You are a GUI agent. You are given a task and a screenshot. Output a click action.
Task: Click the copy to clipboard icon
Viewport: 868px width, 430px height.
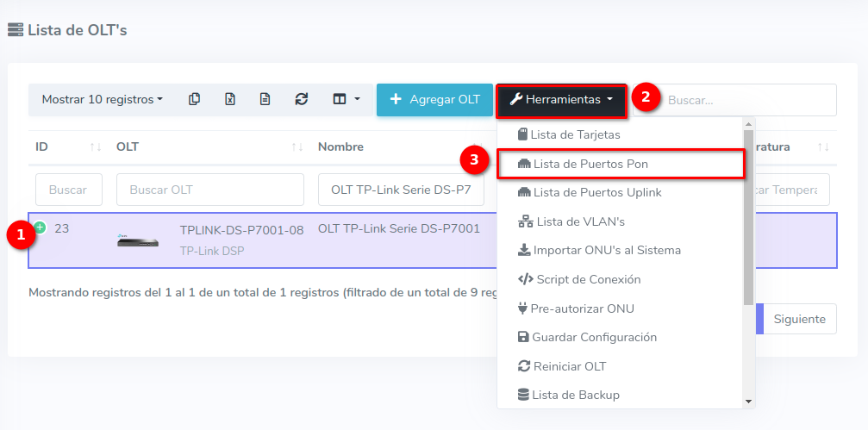194,99
